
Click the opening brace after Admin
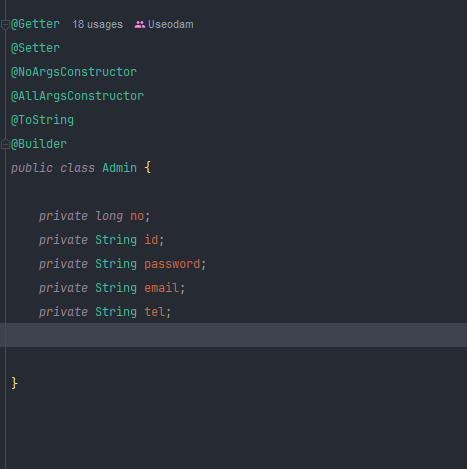(148, 167)
